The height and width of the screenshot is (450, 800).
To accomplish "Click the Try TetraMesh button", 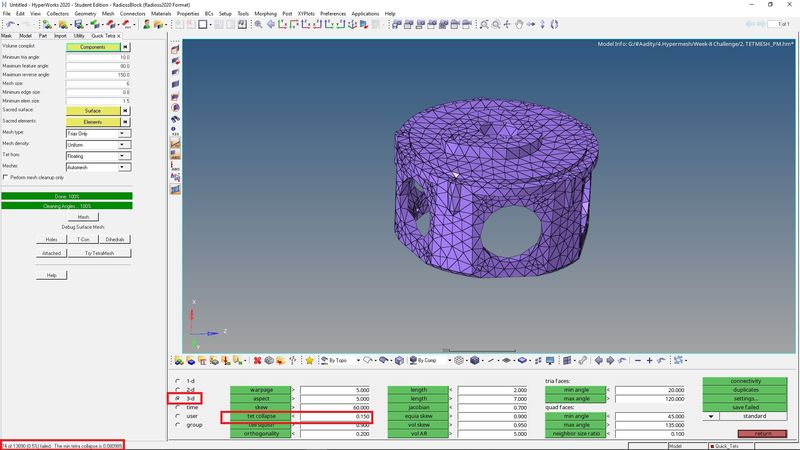I will point(99,253).
